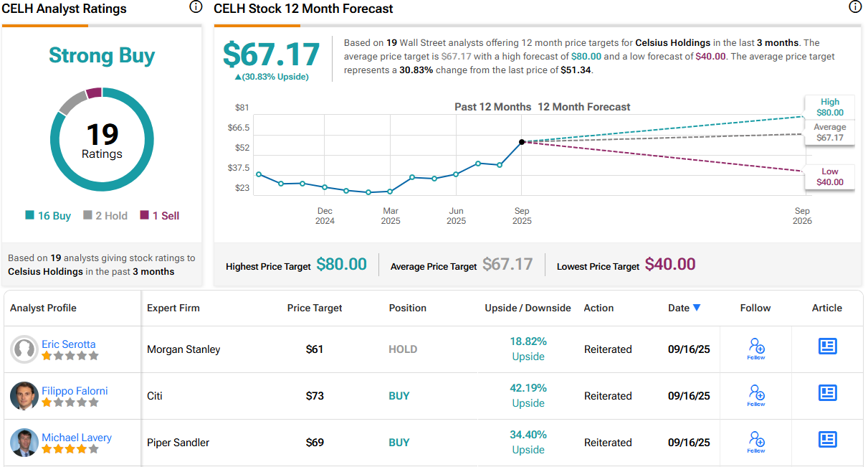Image resolution: width=868 pixels, height=467 pixels.
Task: Click the Article column header
Action: (x=827, y=308)
